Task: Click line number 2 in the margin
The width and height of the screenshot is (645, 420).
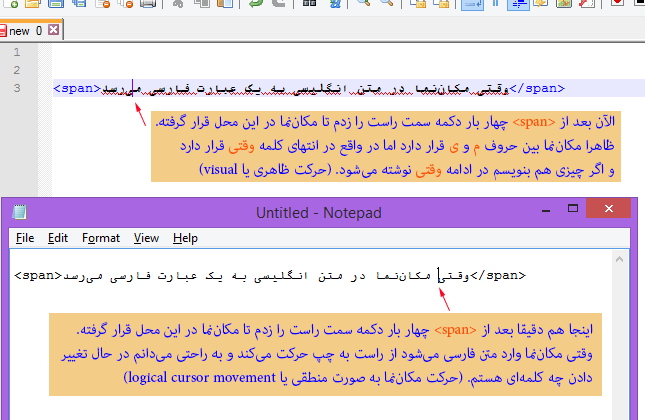Action: [16, 70]
